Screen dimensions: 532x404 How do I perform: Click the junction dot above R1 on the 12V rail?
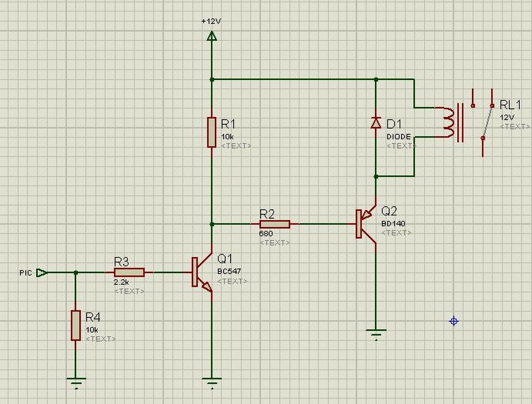212,79
